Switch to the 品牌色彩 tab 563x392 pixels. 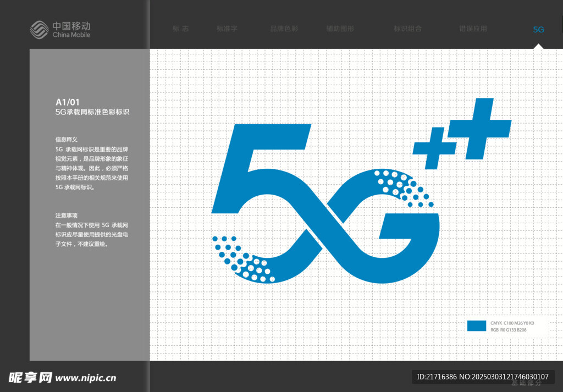click(x=284, y=29)
